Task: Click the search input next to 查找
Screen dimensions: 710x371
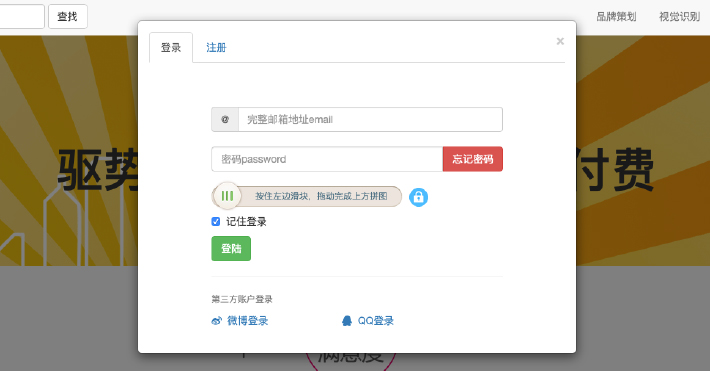Action: click(22, 17)
